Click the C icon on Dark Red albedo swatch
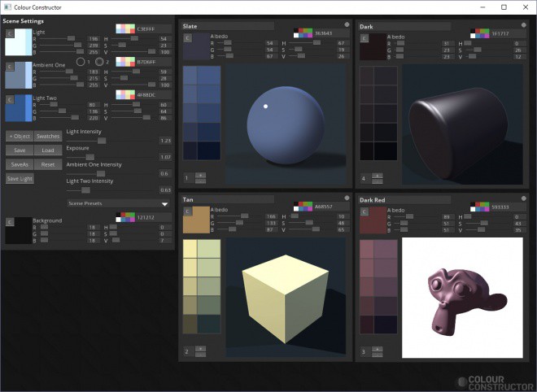 [364, 211]
